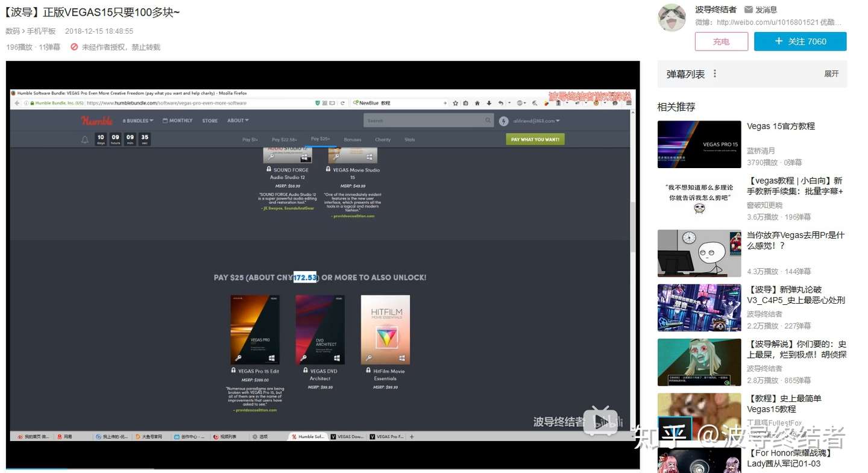Jump to Charity section
The image size is (868, 473).
pos(383,140)
